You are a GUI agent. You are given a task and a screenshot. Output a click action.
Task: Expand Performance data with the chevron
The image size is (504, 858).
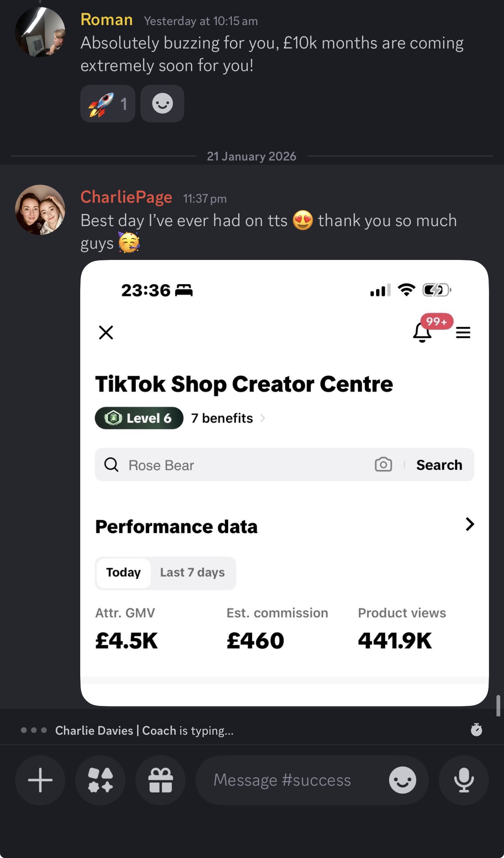(x=470, y=524)
